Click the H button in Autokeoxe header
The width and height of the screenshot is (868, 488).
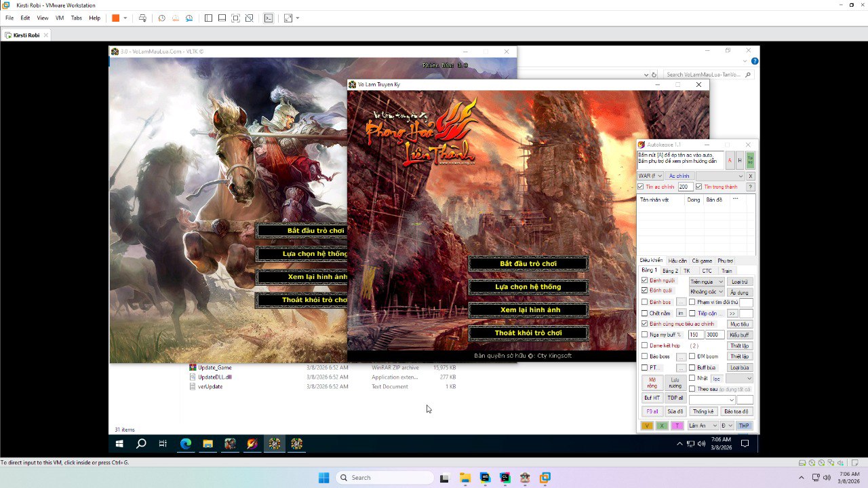(x=740, y=160)
